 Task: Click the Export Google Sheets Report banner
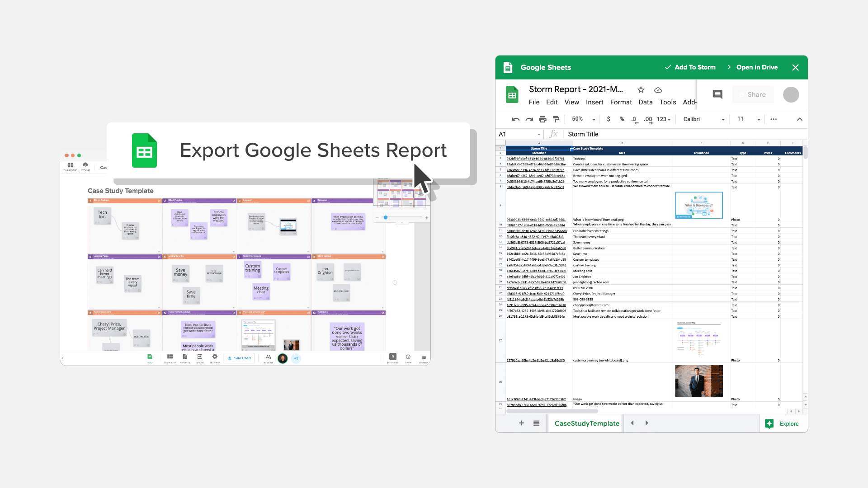288,150
